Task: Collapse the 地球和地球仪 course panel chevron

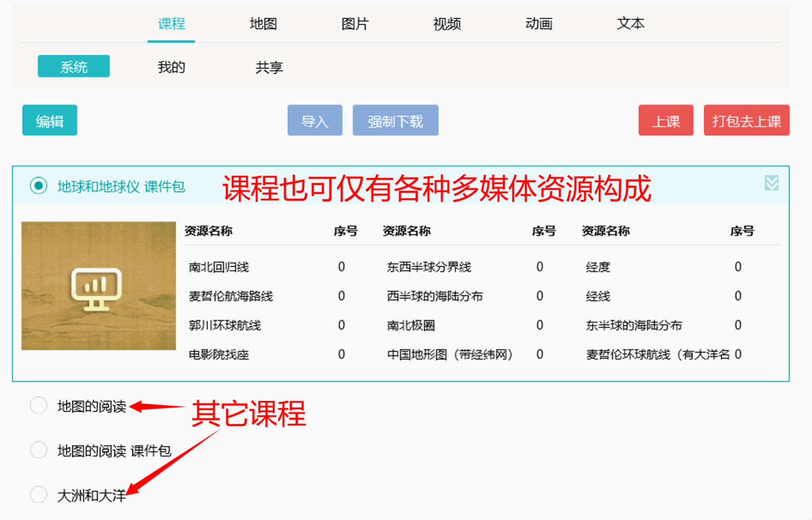Action: (771, 183)
